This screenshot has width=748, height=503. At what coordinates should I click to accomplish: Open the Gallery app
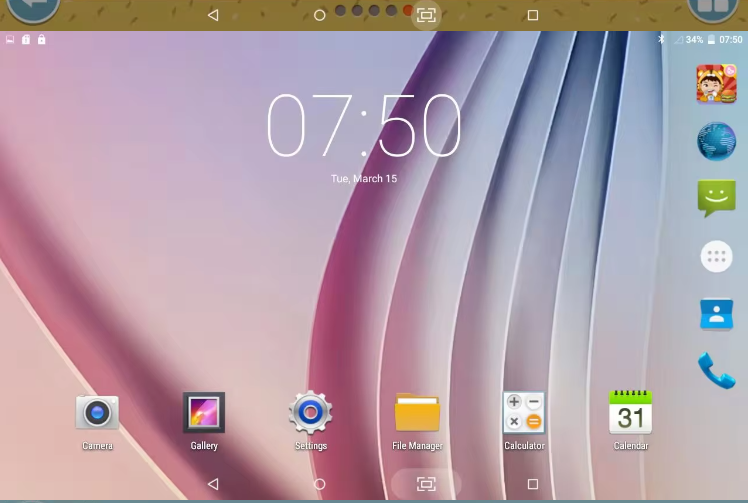pos(204,412)
